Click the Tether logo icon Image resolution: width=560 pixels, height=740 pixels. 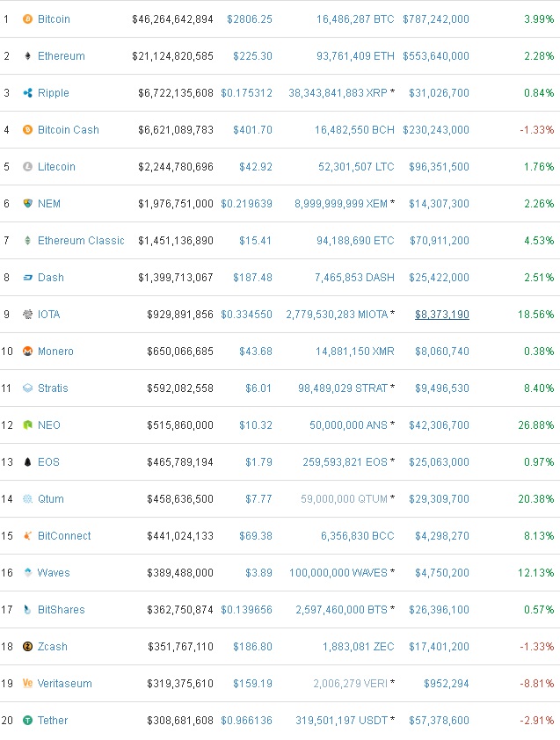coord(27,720)
